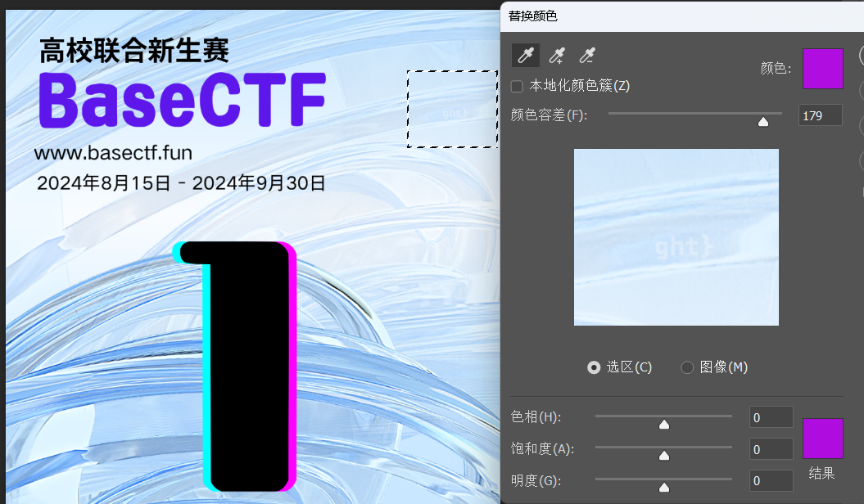Focus the 色相 value input field
The image size is (864, 504).
771,417
